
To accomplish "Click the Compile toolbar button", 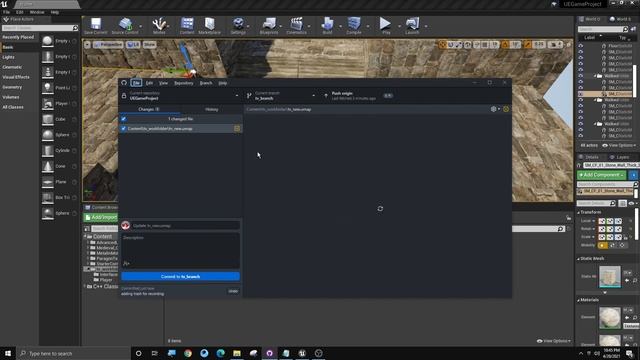I will [354, 26].
